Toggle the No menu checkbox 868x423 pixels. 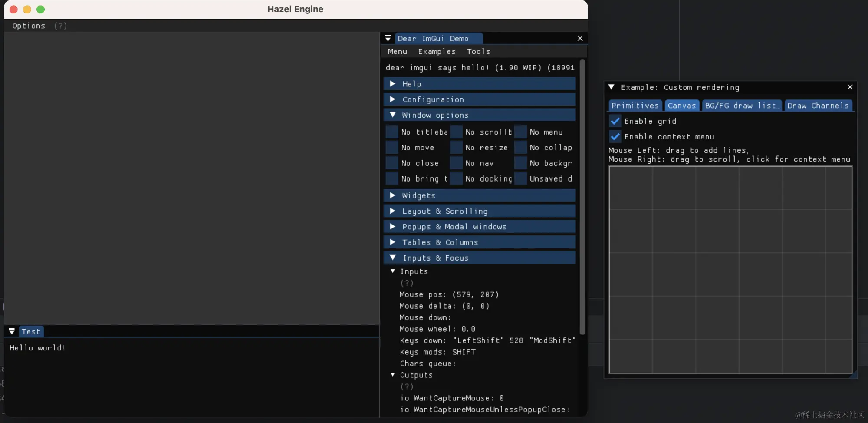tap(520, 132)
